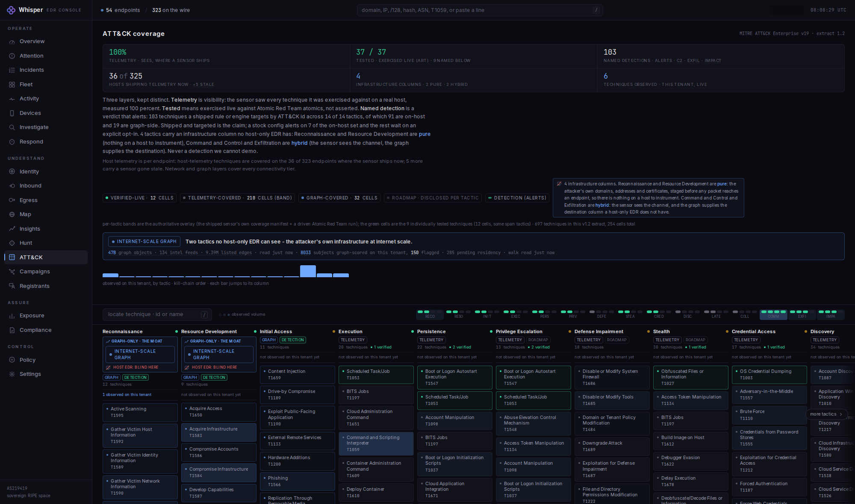Open the Identity icon
Screen dimensions: 855x504
click(x=12, y=172)
